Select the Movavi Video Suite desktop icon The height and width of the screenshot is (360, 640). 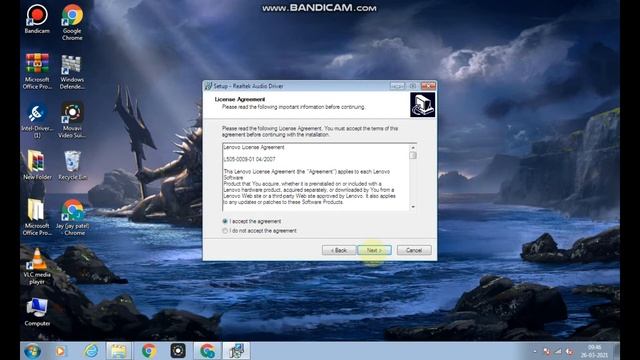72,120
